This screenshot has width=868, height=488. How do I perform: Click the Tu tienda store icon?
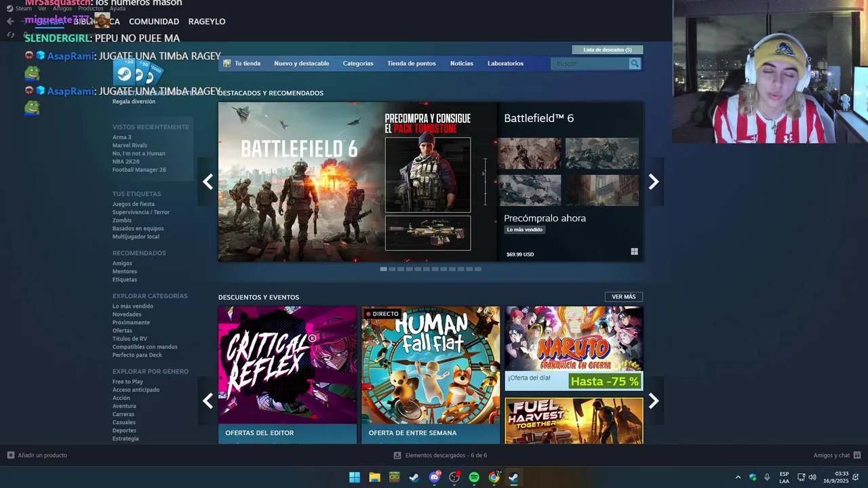point(226,64)
